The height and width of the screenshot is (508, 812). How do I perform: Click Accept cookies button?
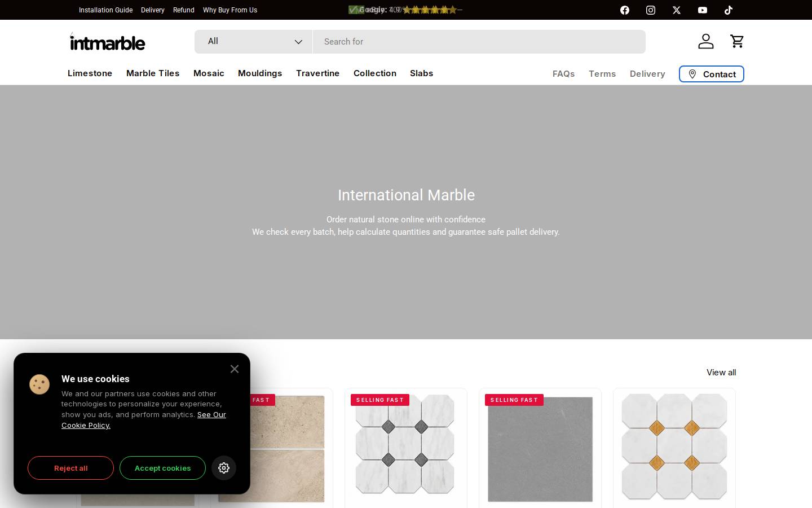point(162,468)
